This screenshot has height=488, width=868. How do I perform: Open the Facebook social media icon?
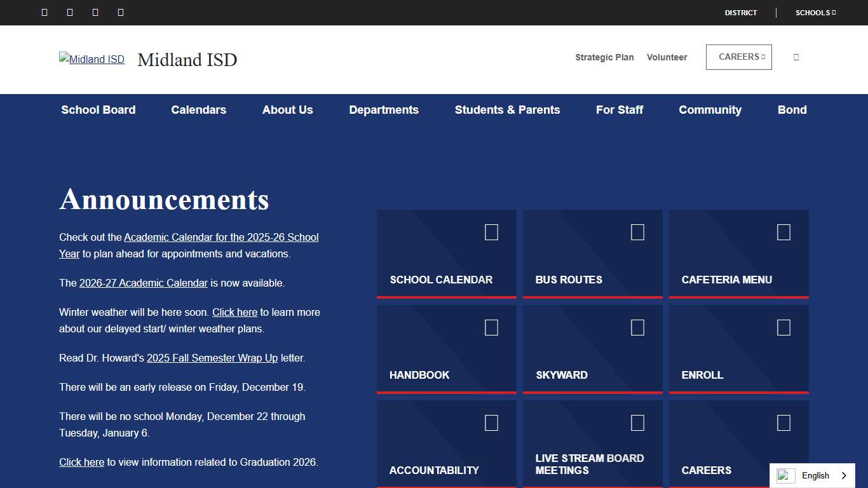44,12
